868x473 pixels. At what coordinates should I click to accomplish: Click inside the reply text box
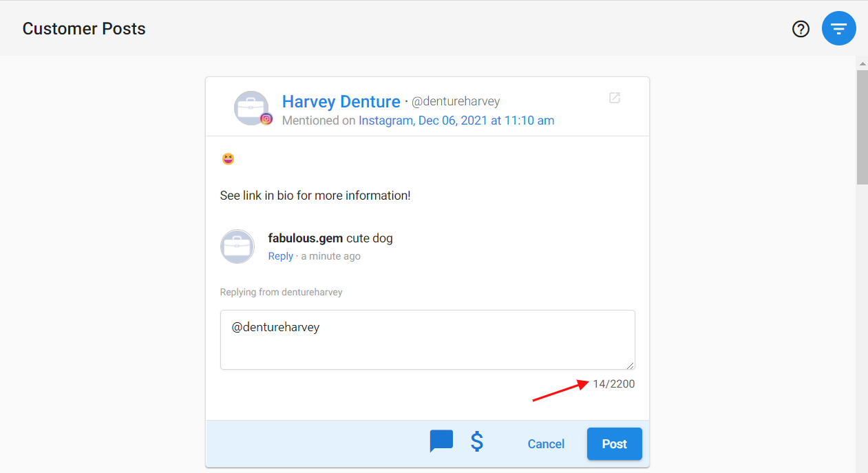[427, 339]
